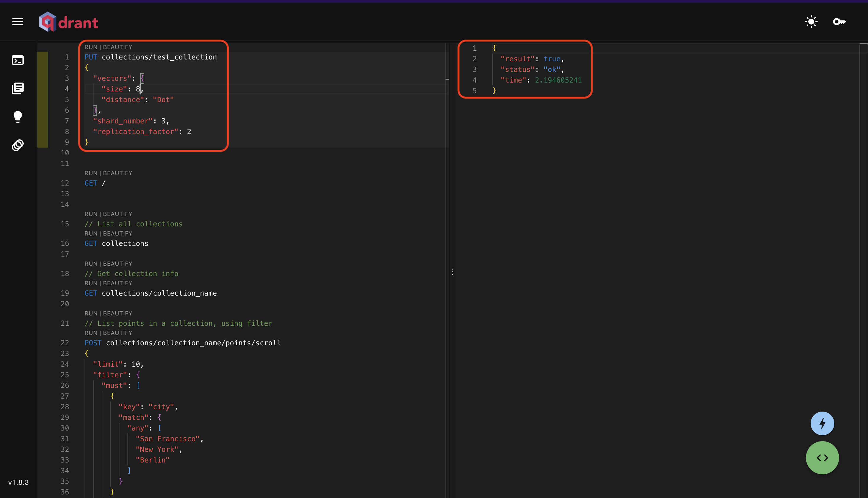
Task: Click the 'GET collections/collection_name' line
Action: [151, 293]
